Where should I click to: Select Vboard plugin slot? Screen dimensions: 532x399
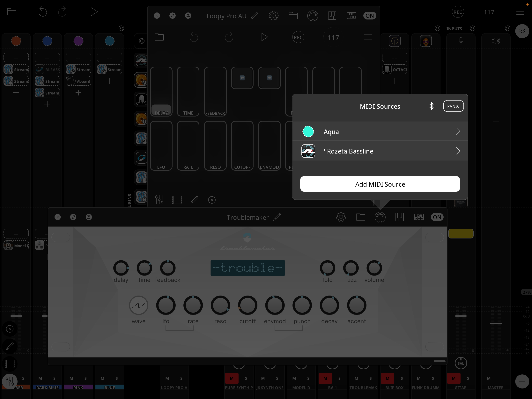point(78,81)
